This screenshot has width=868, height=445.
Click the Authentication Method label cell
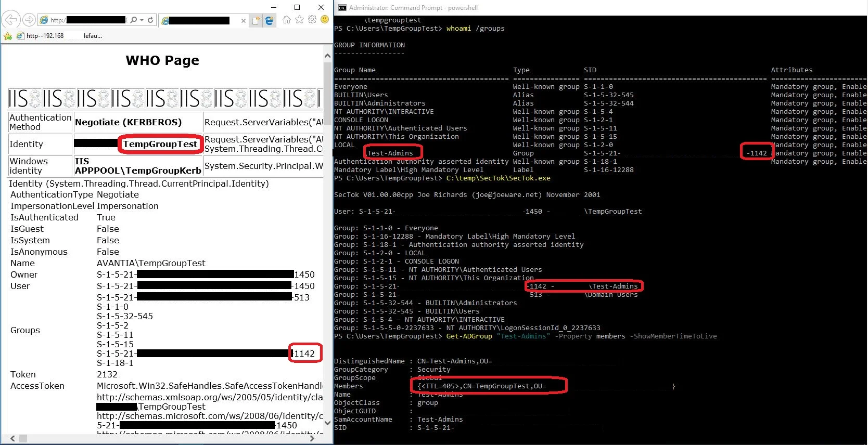(x=40, y=122)
